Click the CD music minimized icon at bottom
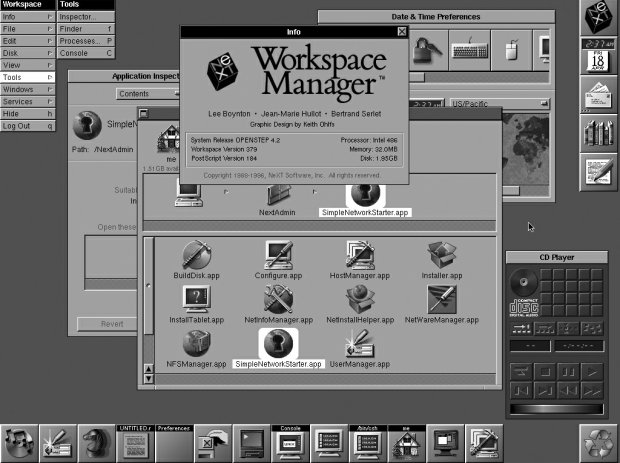This screenshot has height=463, width=620. coord(19,443)
